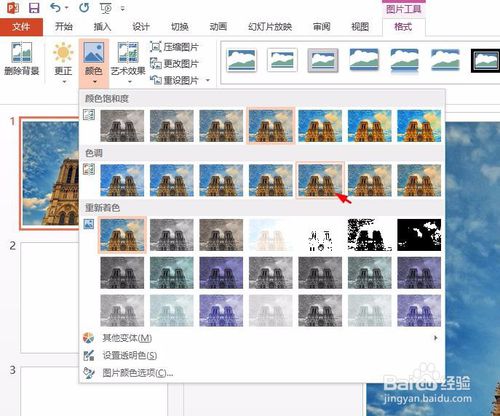Apply the dark purple-blue recolor swatch in second row
This screenshot has height=416, width=500.
pos(221,273)
